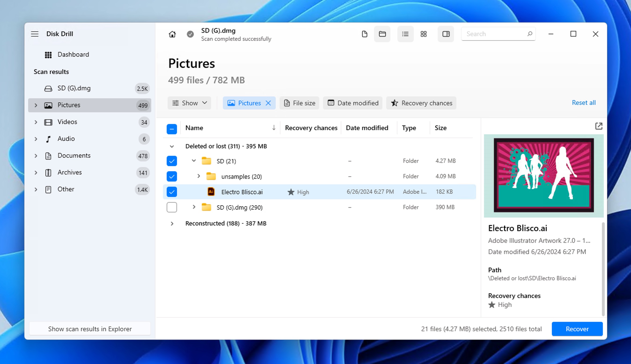Click the search magnifier icon
Screen dimensions: 631x364
[x=530, y=33]
